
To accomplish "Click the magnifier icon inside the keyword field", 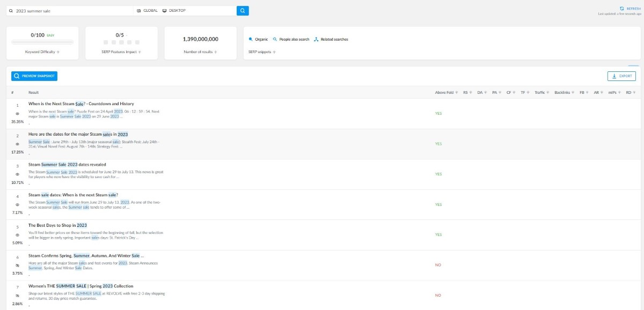I will [11, 11].
